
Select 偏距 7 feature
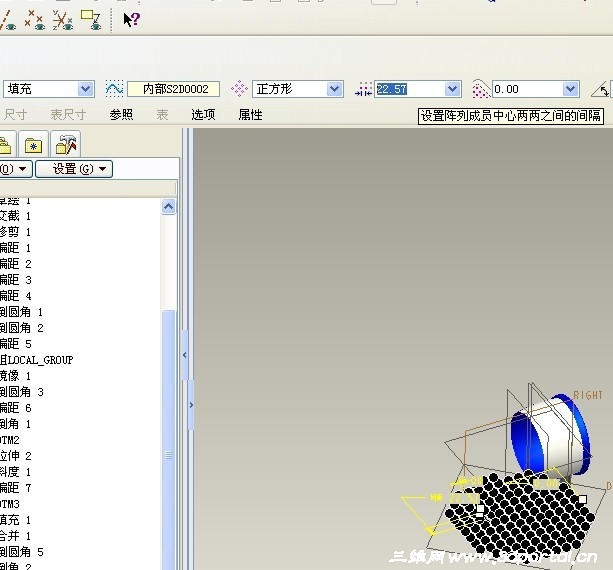click(x=16, y=488)
